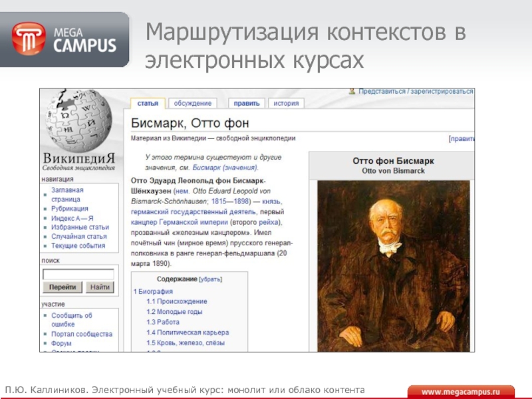Open the править tab

[x=247, y=104]
